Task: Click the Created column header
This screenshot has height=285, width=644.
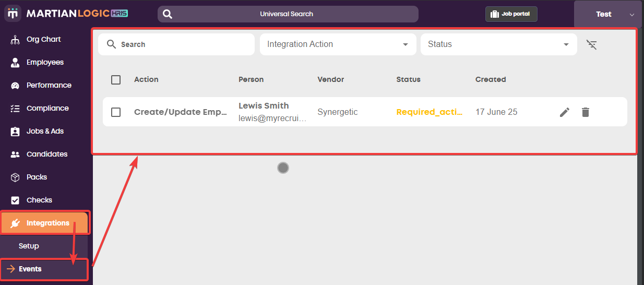Action: (491, 79)
